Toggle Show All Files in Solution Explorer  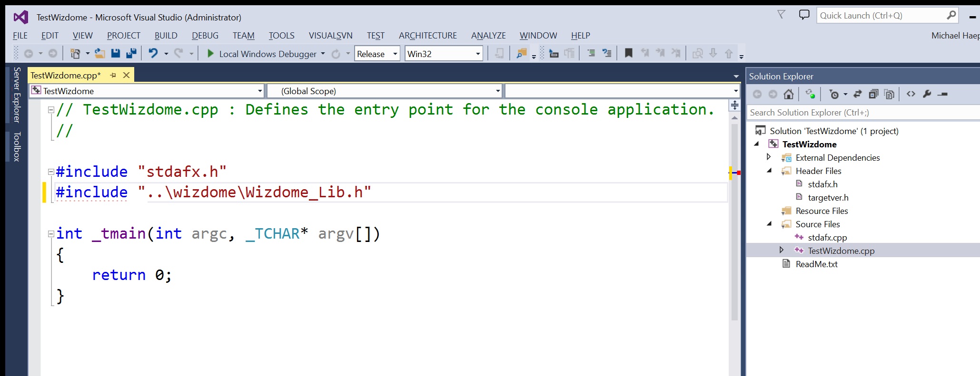tap(889, 94)
